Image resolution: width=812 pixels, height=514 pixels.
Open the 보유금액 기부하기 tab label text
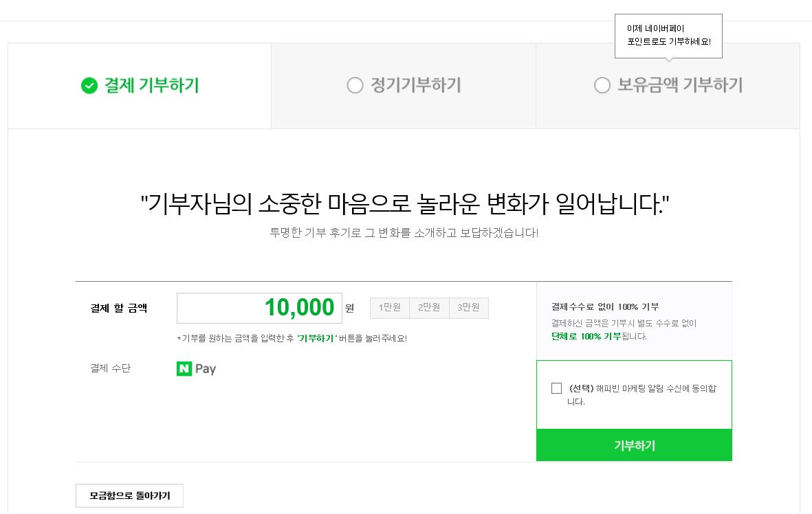[x=680, y=86]
